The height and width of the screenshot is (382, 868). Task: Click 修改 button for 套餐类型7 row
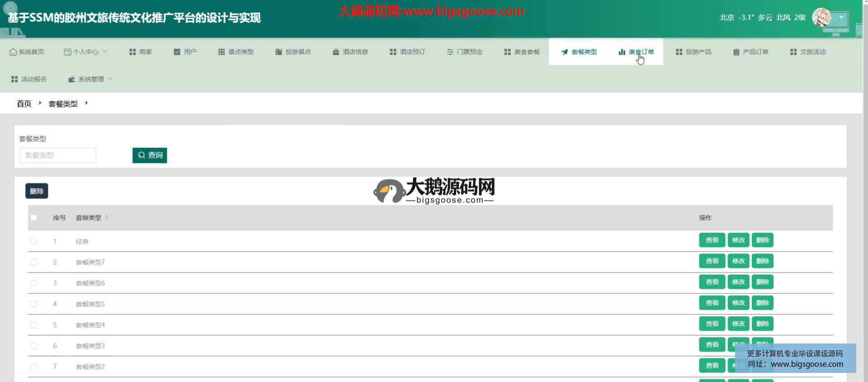[x=738, y=261]
